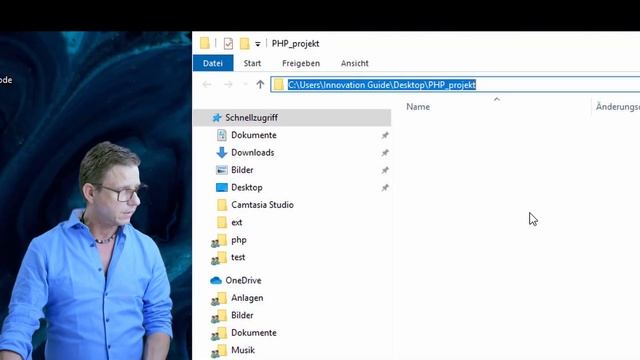The image size is (640, 360).
Task: Click the Bilder picture icon under Schnellzugriff
Action: point(222,170)
